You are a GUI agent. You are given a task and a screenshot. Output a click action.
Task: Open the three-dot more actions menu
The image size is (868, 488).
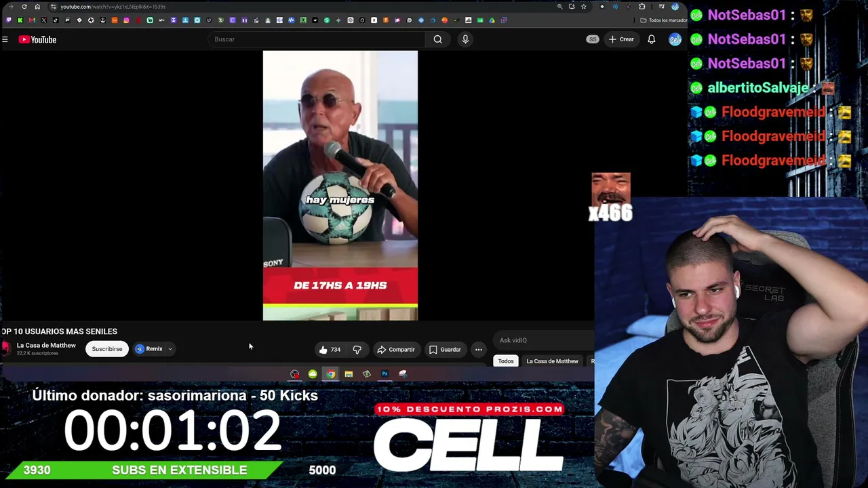click(x=479, y=350)
